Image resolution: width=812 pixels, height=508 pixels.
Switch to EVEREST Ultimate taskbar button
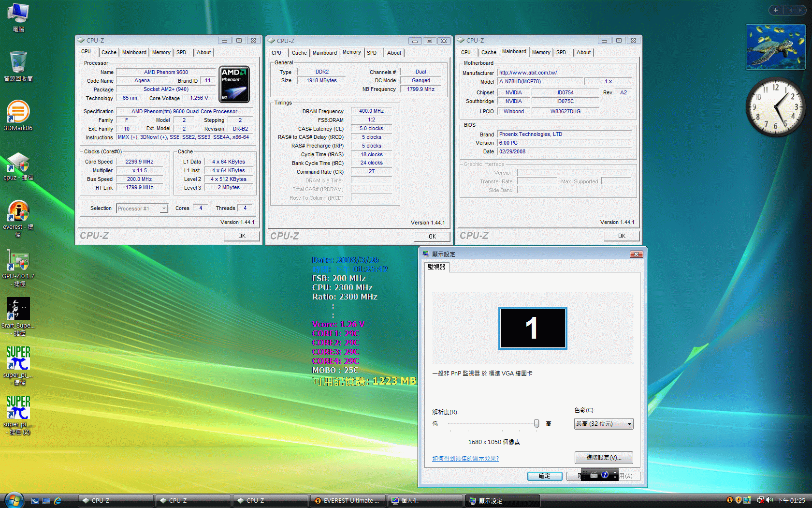[x=348, y=501]
